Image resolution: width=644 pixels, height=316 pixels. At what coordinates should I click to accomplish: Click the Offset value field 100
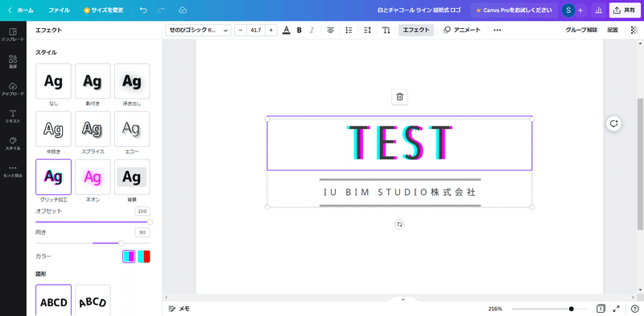(x=142, y=211)
